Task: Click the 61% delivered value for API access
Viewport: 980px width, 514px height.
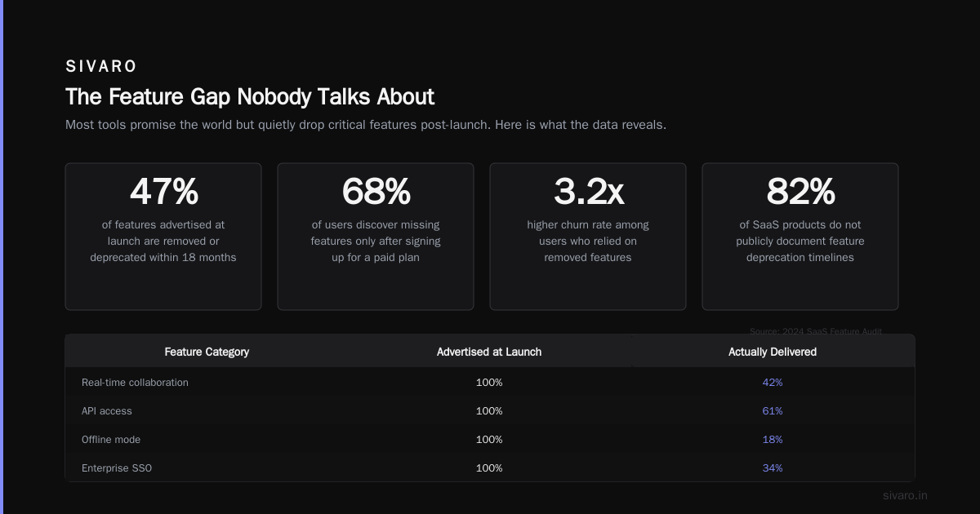Action: coord(773,411)
